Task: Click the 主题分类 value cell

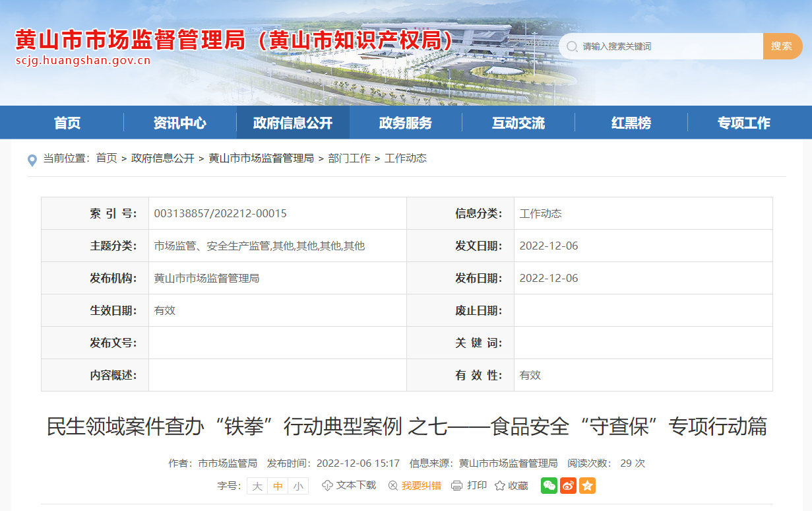Action: (278, 246)
